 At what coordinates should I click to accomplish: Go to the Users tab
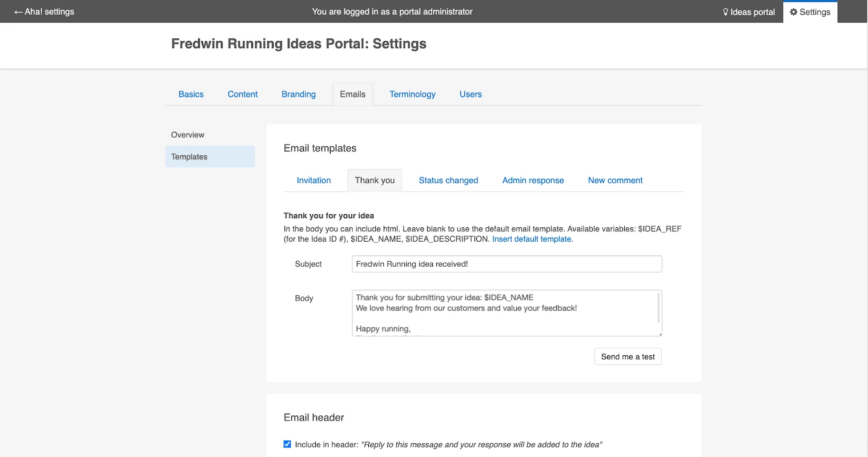471,94
